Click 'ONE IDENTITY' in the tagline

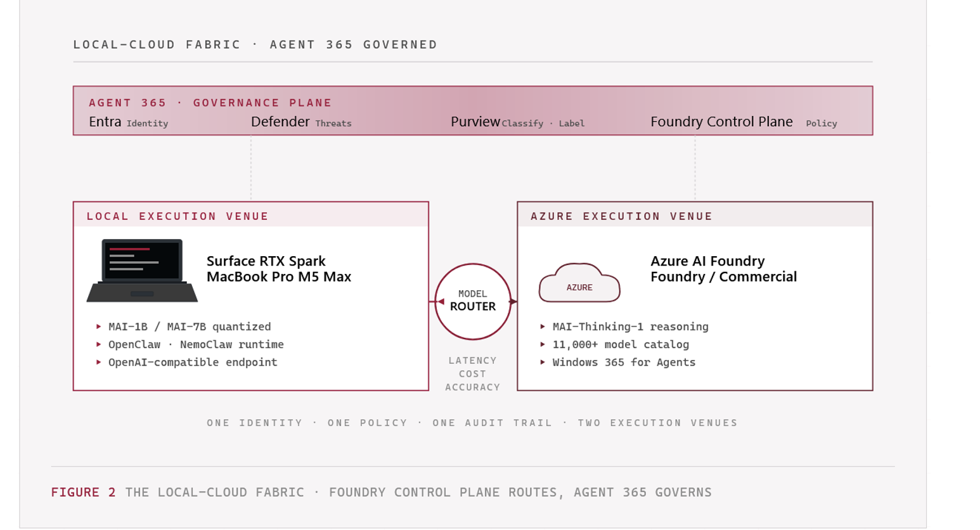(255, 423)
